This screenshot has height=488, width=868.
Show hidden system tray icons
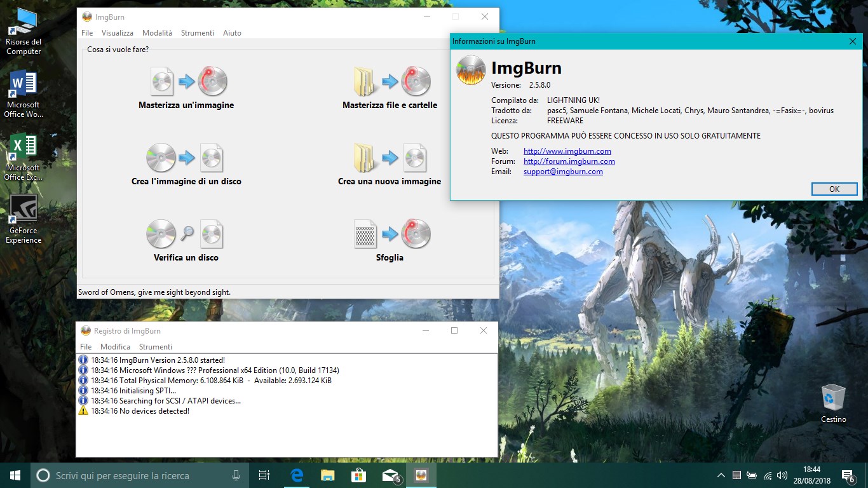pos(721,475)
